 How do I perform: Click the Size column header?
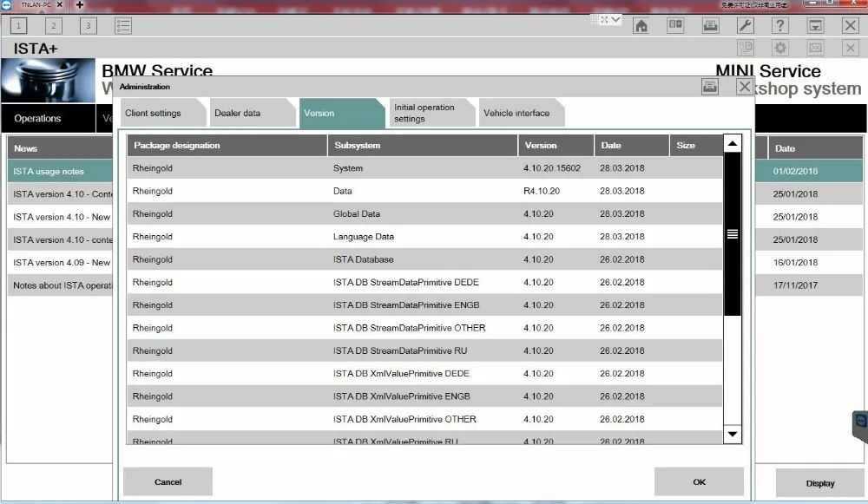(x=696, y=146)
